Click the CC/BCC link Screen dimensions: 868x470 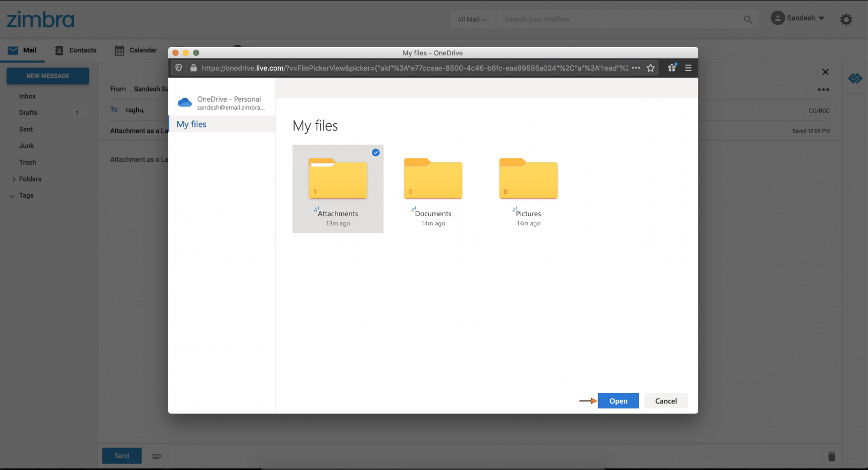tap(819, 111)
